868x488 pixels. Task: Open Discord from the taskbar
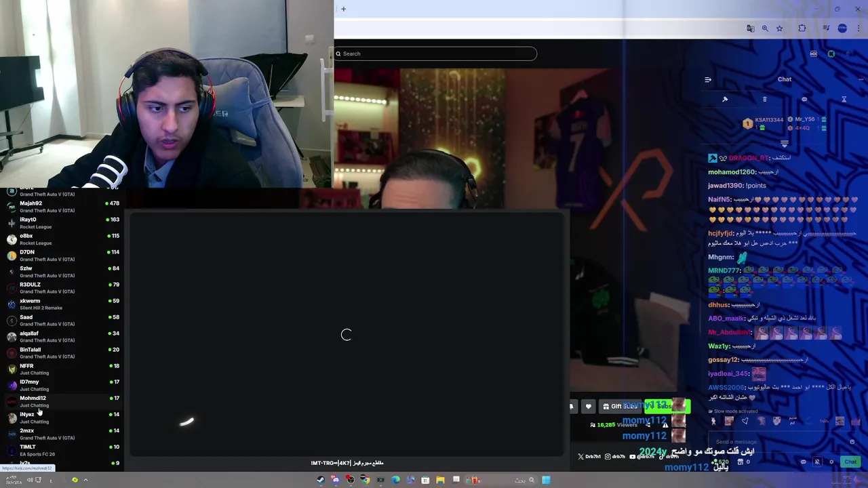(336, 480)
